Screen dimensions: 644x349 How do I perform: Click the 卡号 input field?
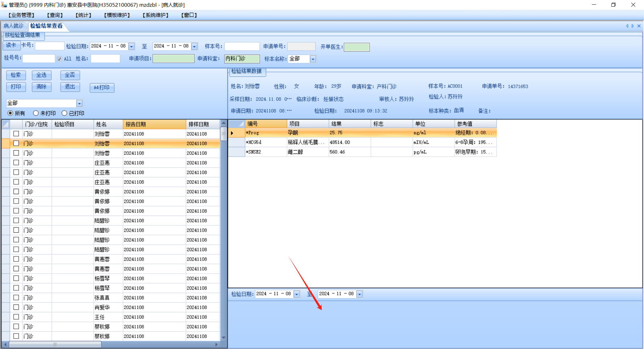tap(50, 46)
